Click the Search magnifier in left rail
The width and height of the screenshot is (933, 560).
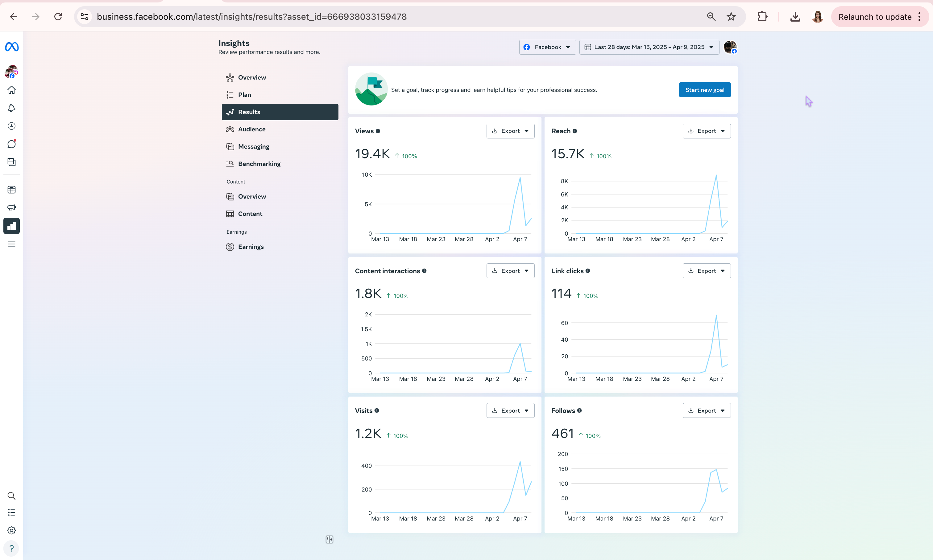[12, 496]
